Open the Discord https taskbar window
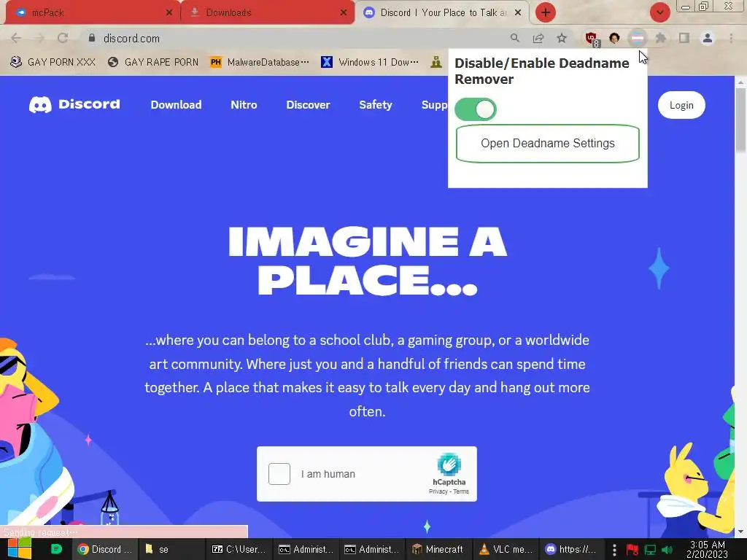 (571, 549)
